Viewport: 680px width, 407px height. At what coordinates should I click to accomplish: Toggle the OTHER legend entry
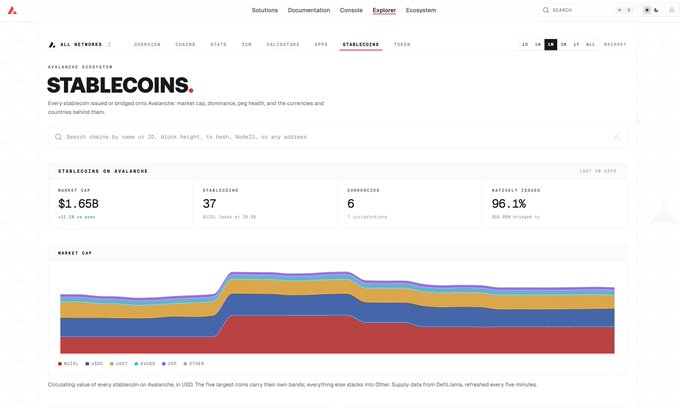pos(194,364)
